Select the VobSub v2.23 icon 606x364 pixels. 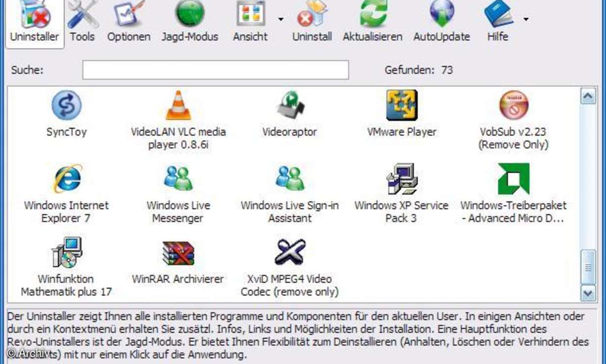[x=514, y=105]
